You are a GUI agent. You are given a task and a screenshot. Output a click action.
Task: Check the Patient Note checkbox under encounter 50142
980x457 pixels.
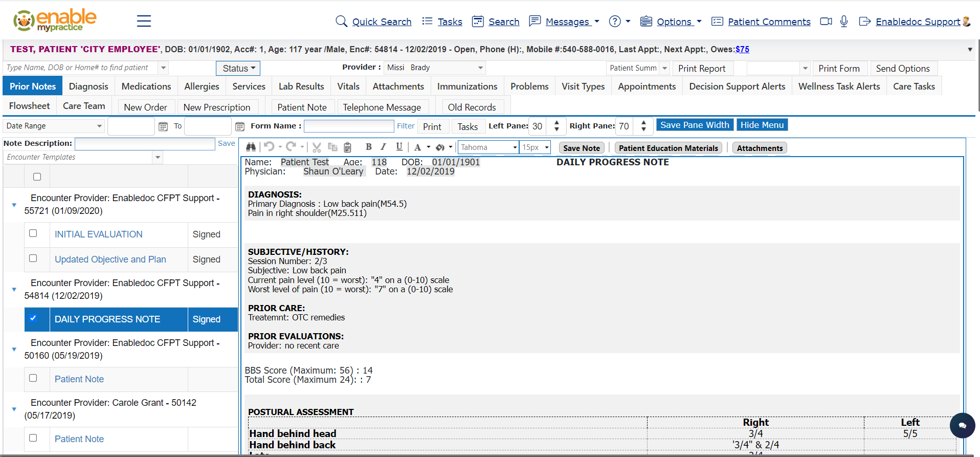[x=33, y=438]
